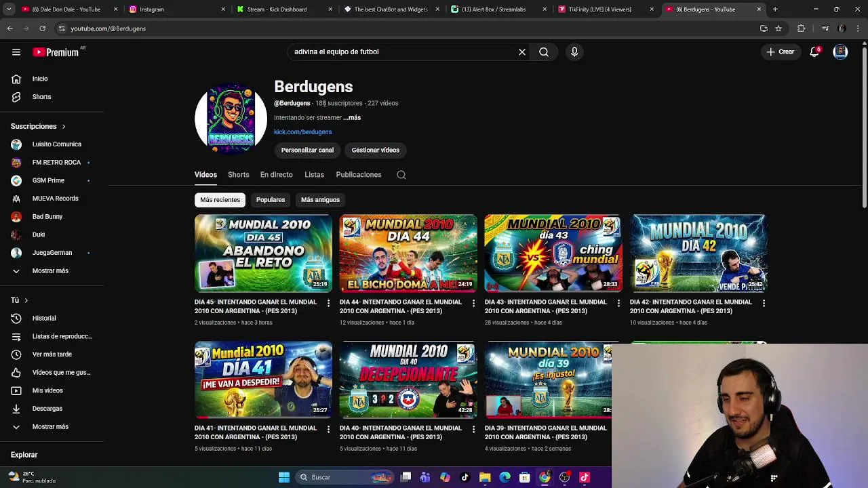Switch to the Publicaciones tab
868x488 pixels.
tap(359, 175)
